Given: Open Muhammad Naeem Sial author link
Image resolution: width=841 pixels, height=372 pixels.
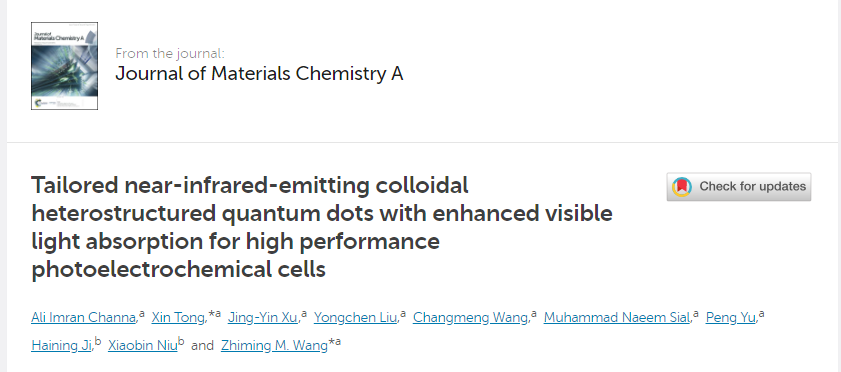Looking at the screenshot, I should pos(617,318).
